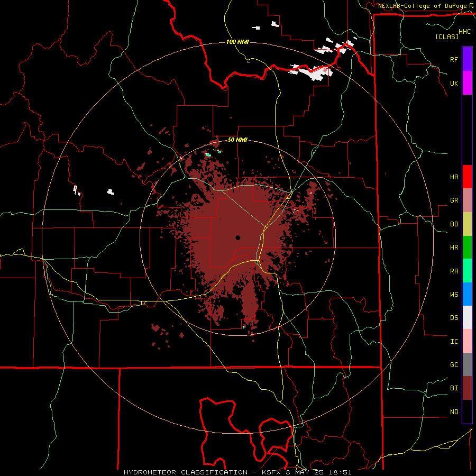Click the 'DS' legend label
Image resolution: width=476 pixels, height=476 pixels.
click(x=454, y=317)
